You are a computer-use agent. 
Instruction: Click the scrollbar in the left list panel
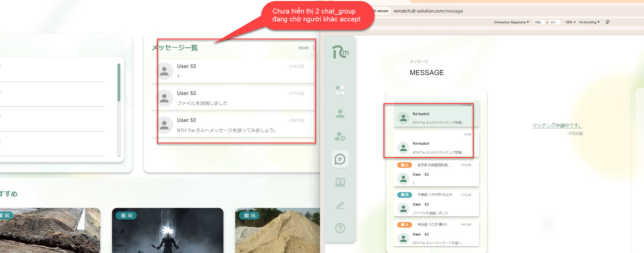coord(119,83)
